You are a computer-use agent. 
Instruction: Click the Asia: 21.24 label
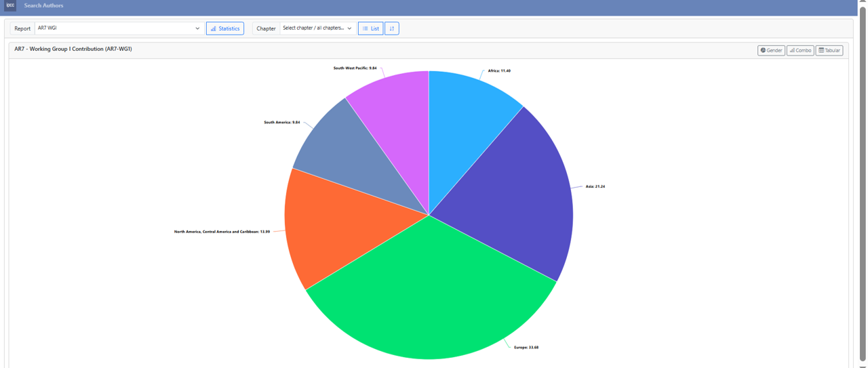pyautogui.click(x=595, y=186)
